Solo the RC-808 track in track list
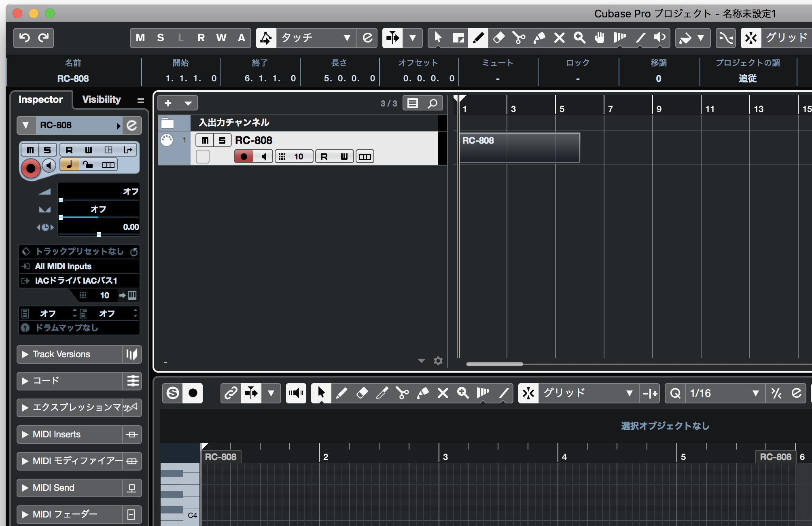Screen dimensions: 812x526 click(222, 140)
